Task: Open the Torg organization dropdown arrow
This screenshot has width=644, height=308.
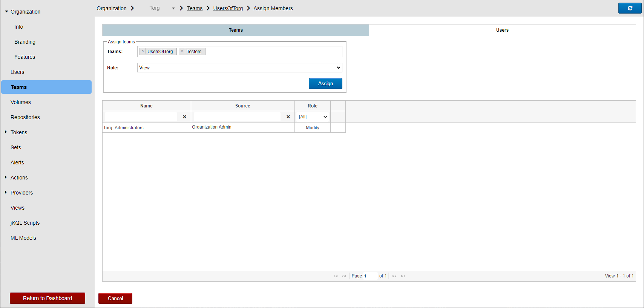Action: pos(173,8)
